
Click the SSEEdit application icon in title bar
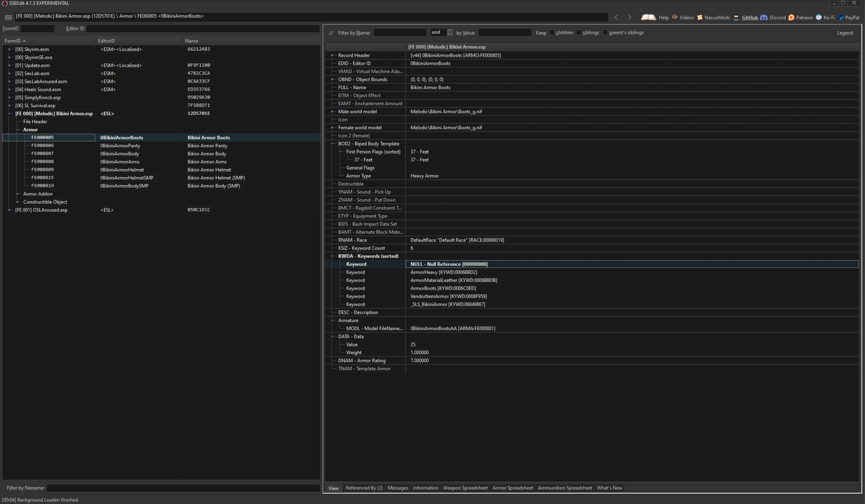5,3
